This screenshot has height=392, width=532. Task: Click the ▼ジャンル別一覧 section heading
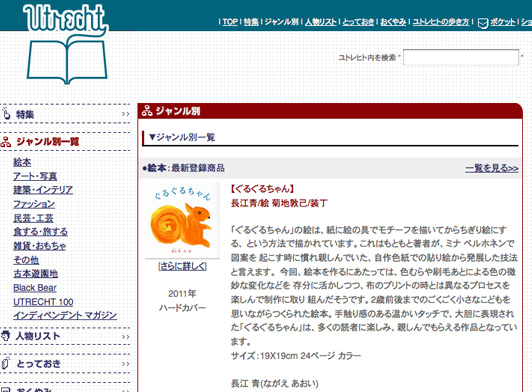[x=182, y=137]
